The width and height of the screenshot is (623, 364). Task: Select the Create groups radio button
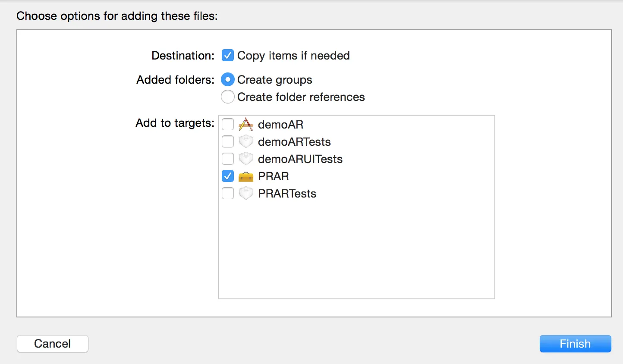click(228, 80)
